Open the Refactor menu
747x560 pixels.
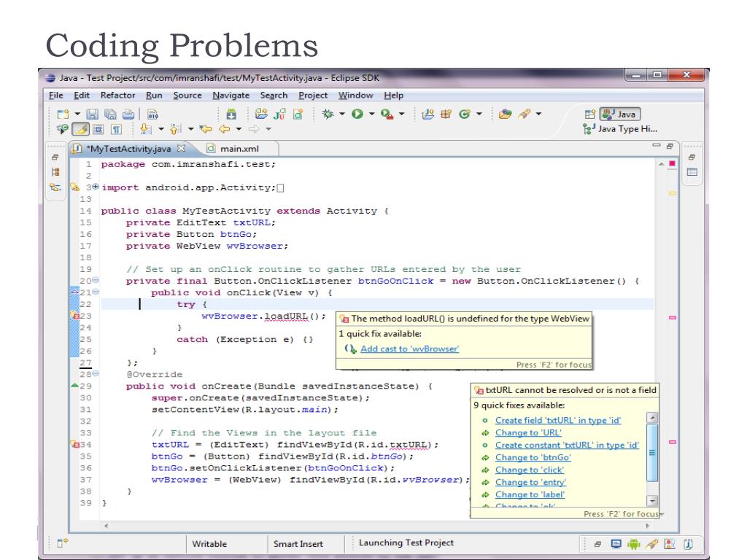click(x=117, y=96)
